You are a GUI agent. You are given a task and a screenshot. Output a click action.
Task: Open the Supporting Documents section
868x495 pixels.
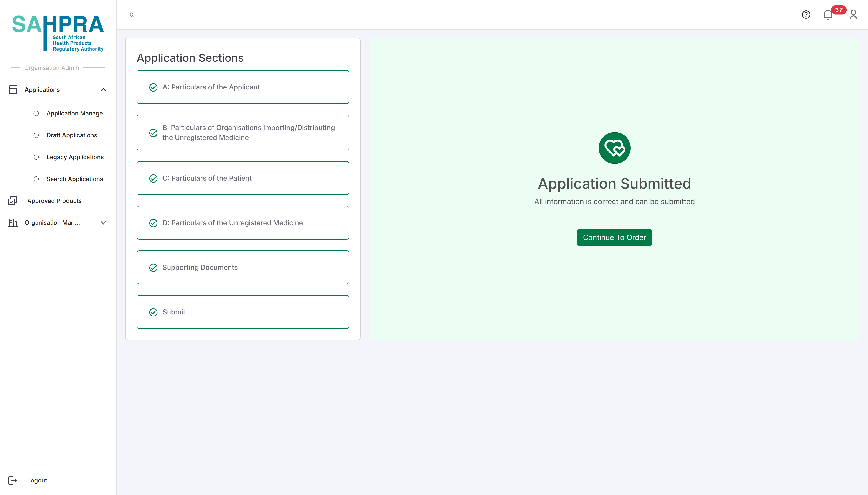click(x=243, y=267)
